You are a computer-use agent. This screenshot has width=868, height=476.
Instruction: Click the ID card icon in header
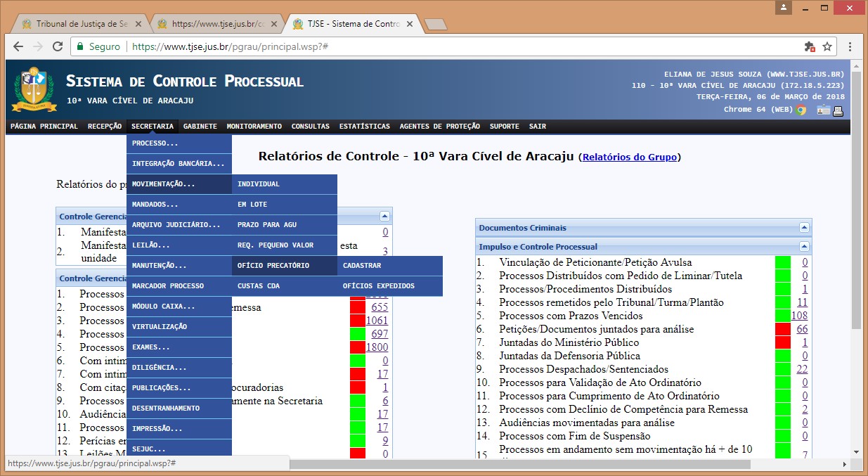coord(823,110)
